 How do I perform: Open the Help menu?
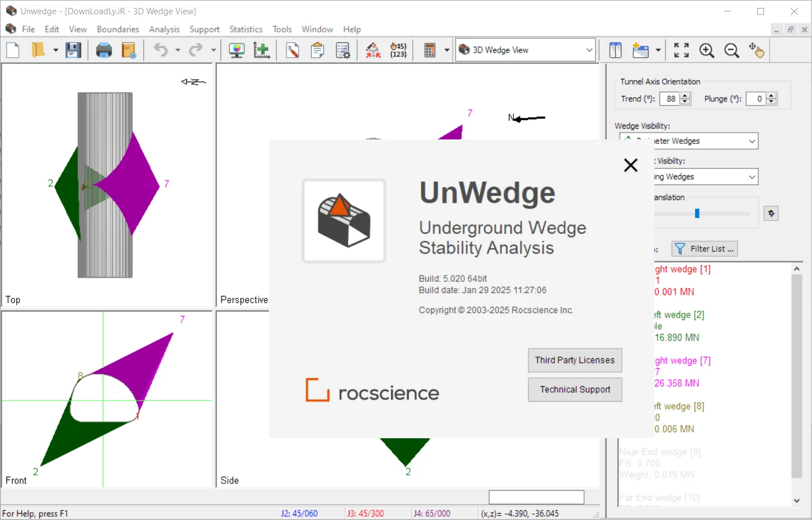tap(352, 29)
